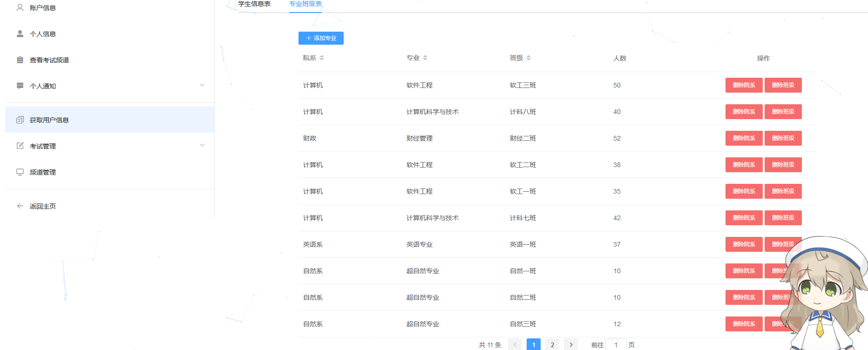The width and height of the screenshot is (868, 350).
Task: Sort table by the 专业 column caret
Action: pos(425,58)
